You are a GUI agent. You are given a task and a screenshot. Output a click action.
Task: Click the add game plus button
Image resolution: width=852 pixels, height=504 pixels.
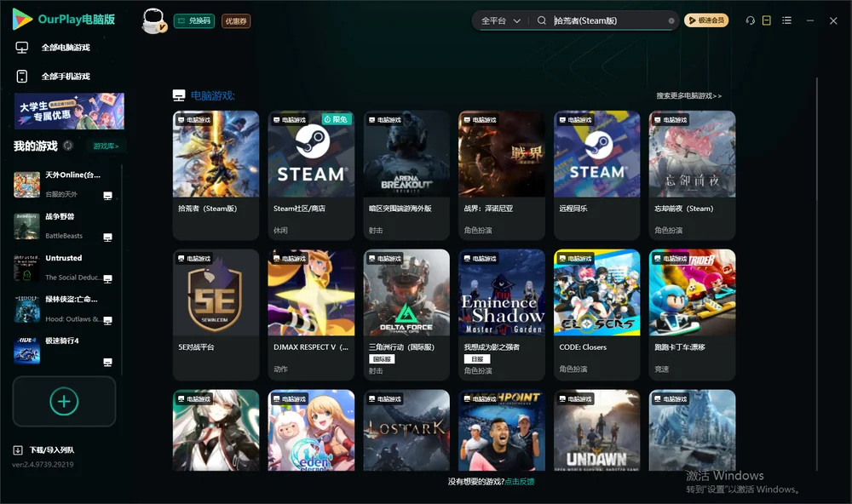point(64,401)
